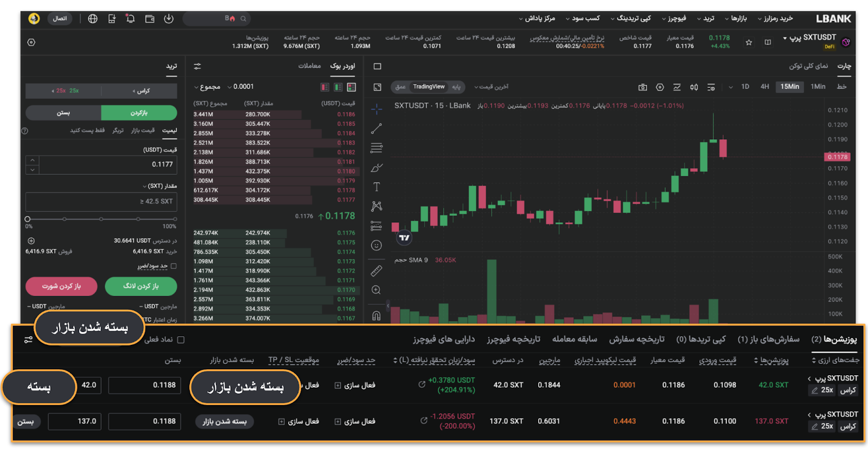This screenshot has width=868, height=449.
Task: Open the indicators icon in the chart toolbar
Action: pos(677,87)
